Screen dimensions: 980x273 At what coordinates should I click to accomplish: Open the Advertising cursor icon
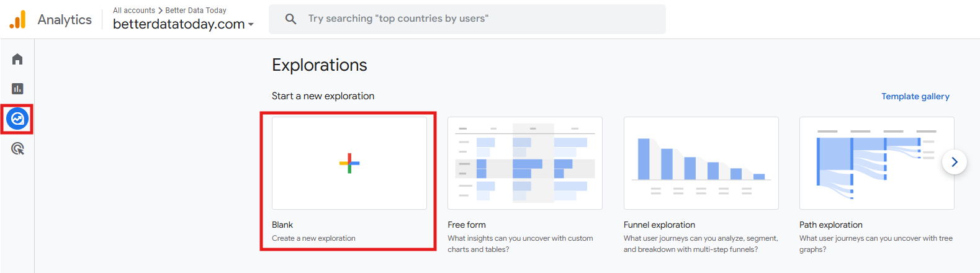(x=17, y=148)
